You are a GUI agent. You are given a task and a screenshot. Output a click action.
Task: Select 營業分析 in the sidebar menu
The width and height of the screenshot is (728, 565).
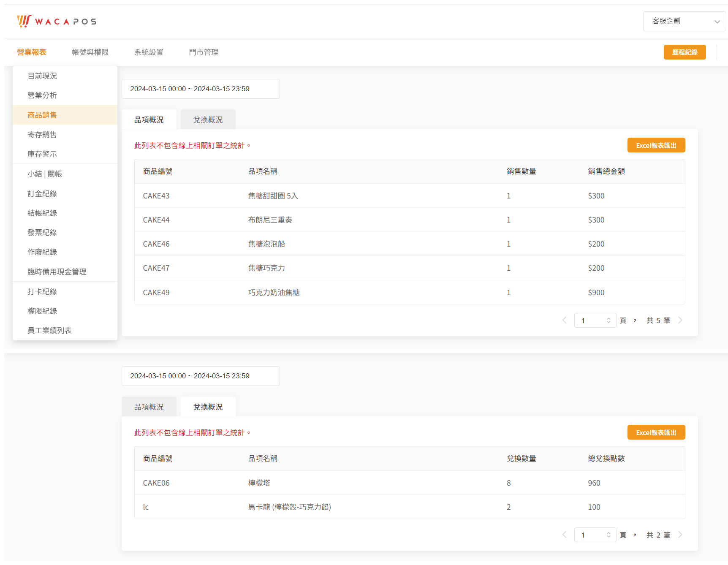tap(42, 95)
